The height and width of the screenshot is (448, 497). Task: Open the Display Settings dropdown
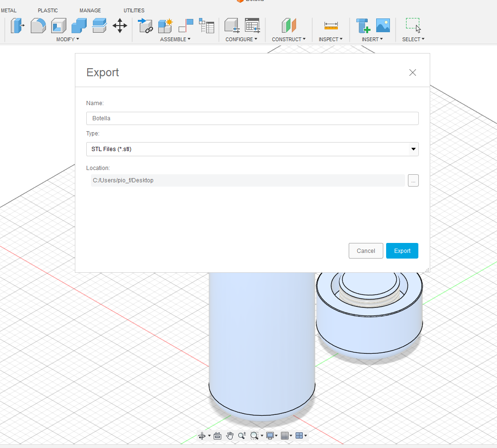tap(271, 436)
